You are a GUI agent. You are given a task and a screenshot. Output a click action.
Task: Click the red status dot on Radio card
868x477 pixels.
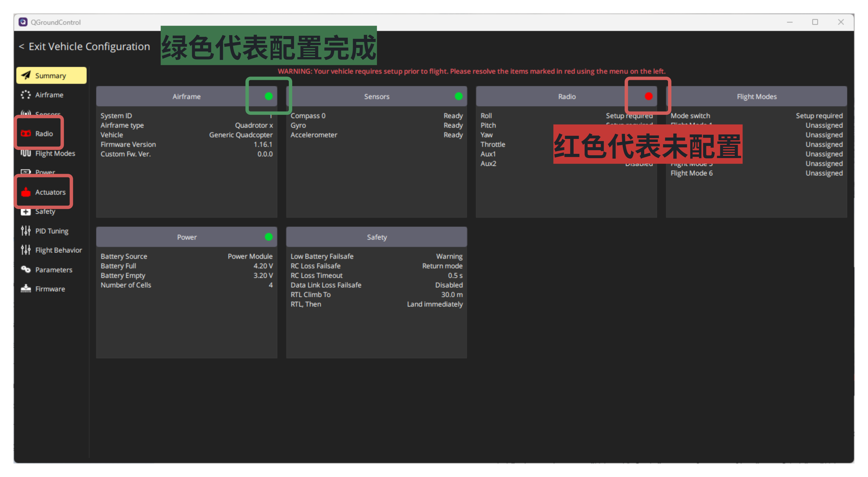(649, 96)
